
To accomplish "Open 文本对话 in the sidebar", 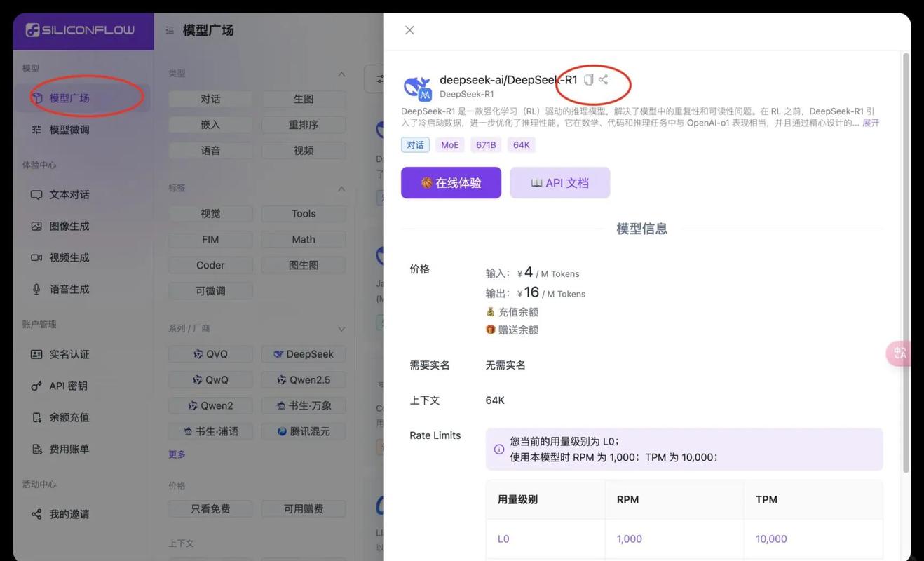I will pos(81,195).
